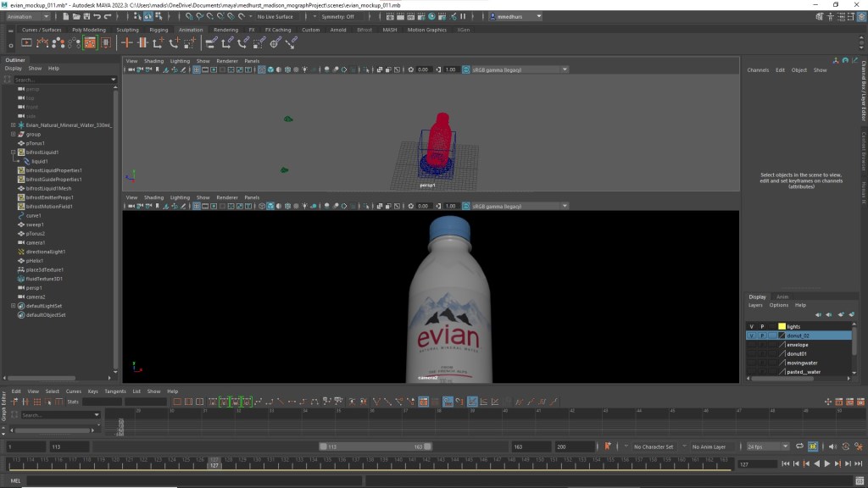
Task: Switch to the Rigging shelf tab
Action: (159, 30)
